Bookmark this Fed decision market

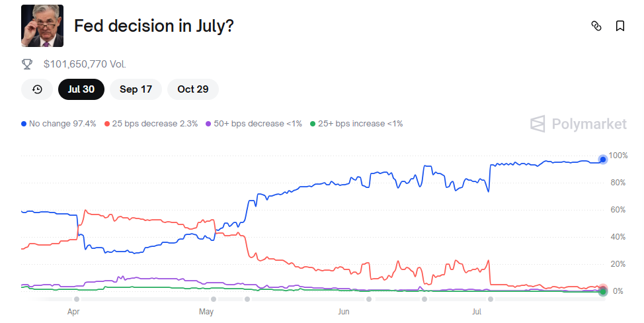click(x=620, y=26)
